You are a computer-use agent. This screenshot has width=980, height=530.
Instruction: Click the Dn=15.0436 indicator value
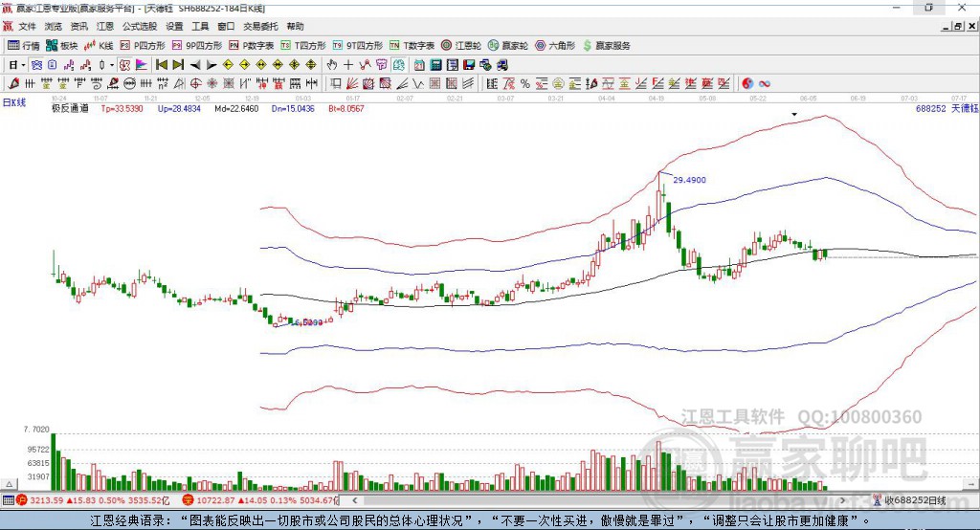tap(293, 108)
